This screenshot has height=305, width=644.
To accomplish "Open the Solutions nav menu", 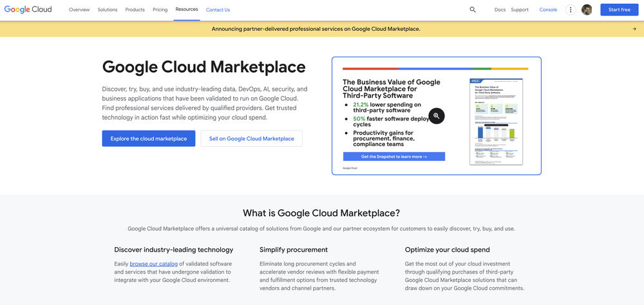I will click(107, 10).
